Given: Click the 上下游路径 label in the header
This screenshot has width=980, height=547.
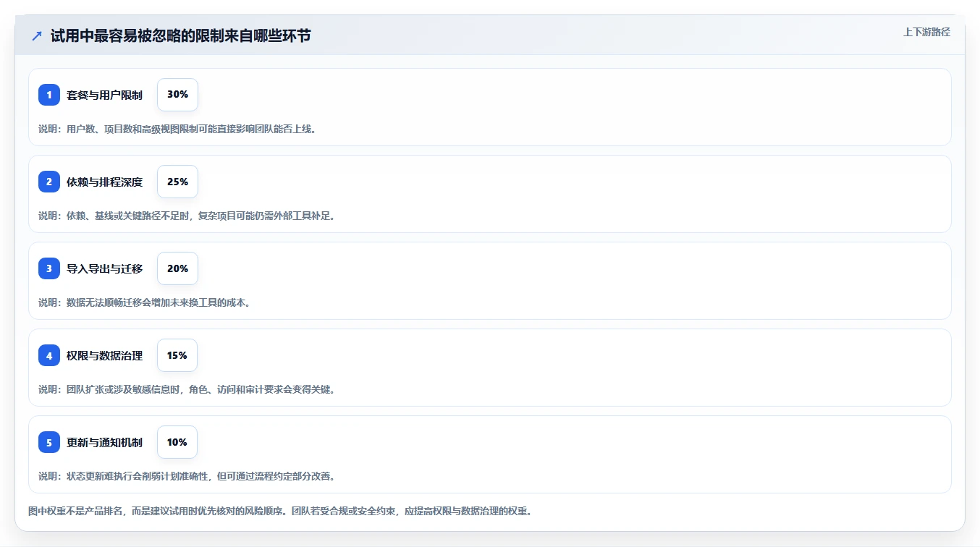Looking at the screenshot, I should [x=926, y=32].
